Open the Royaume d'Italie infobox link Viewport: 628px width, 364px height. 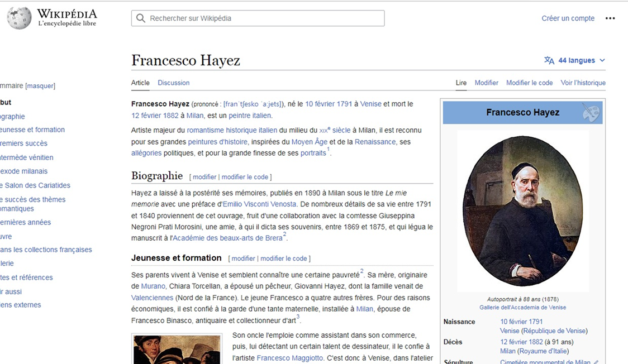(x=543, y=351)
